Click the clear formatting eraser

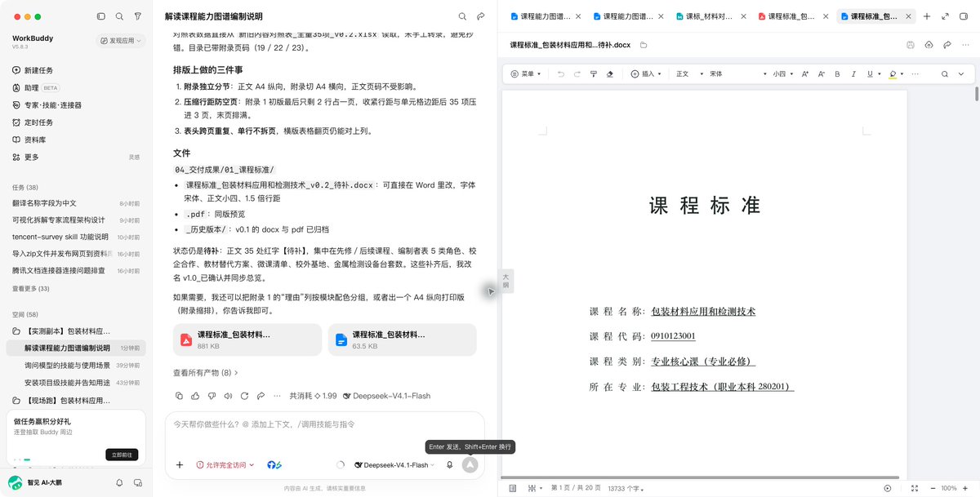point(610,73)
